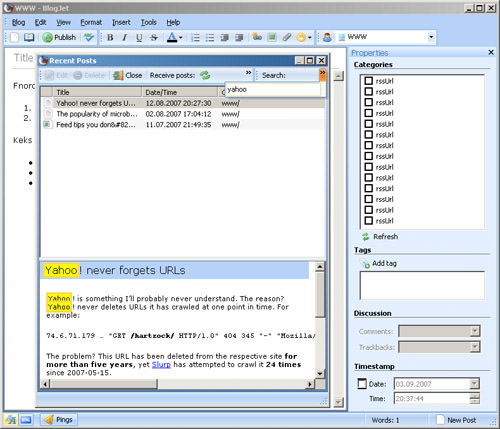500x429 pixels.
Task: Enable the Date timestamp checkbox
Action: pos(362,384)
